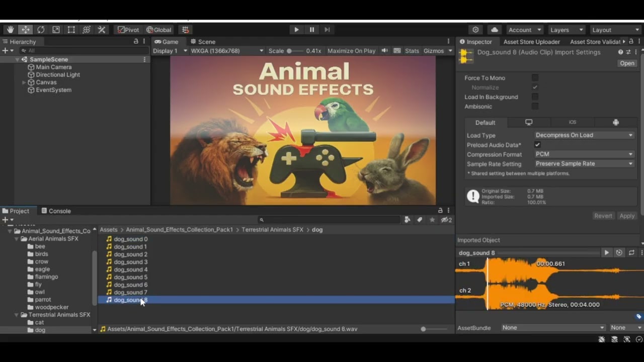
Task: Open Gizmos button in Game view
Action: click(438, 51)
